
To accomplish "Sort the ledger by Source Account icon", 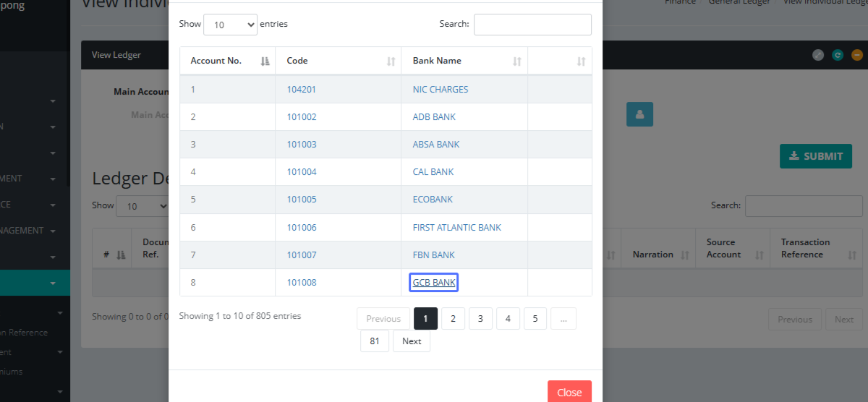I will [x=759, y=255].
